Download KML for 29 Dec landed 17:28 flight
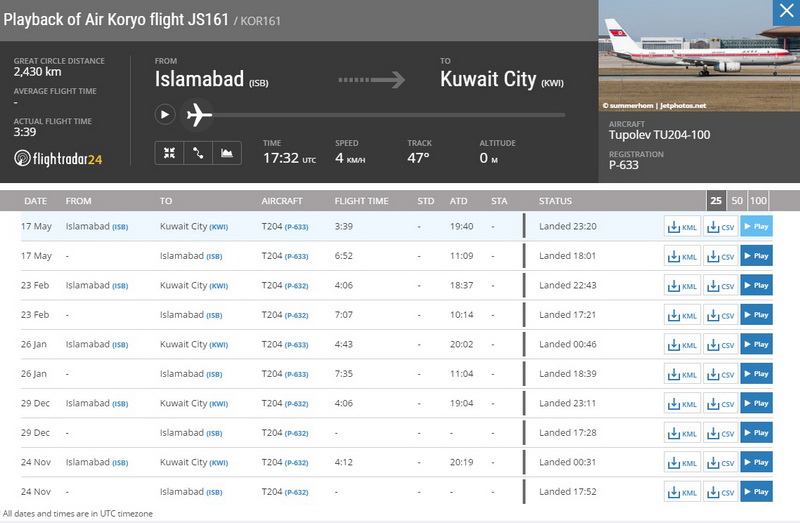The width and height of the screenshot is (800, 523). pos(682,433)
